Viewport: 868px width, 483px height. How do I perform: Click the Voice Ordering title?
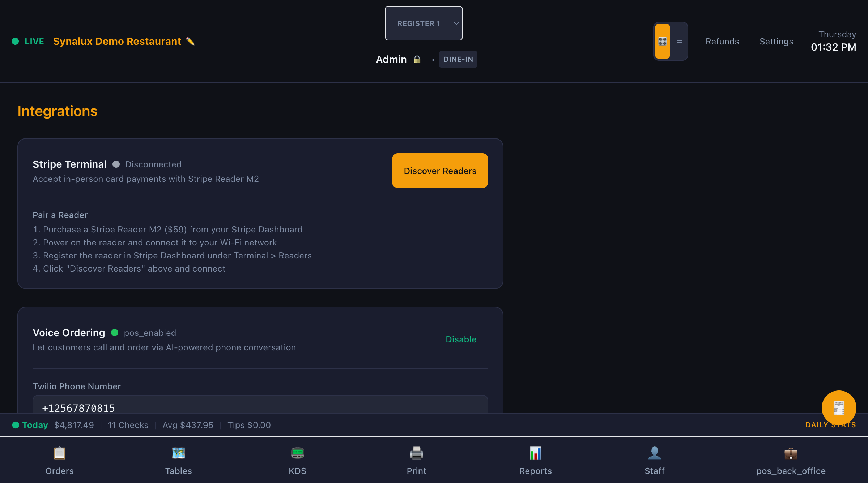coord(69,333)
